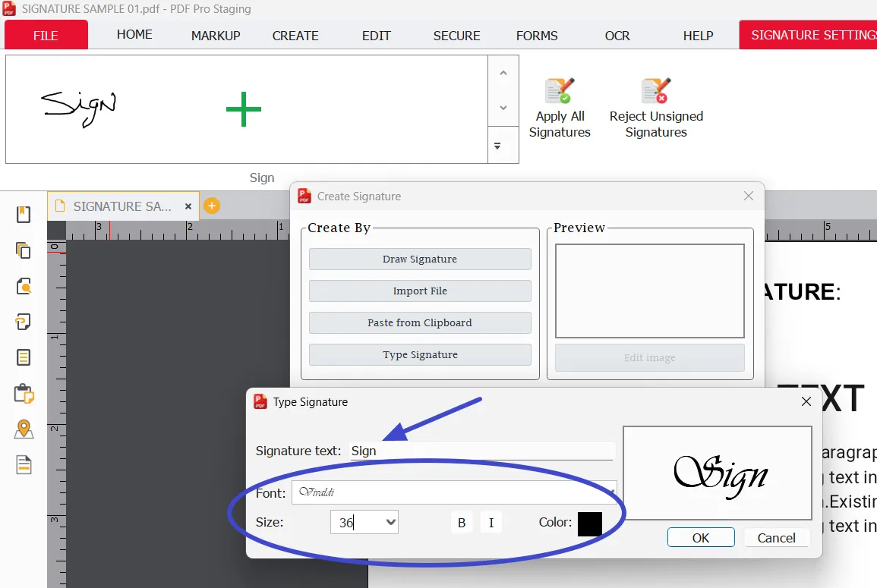
Task: Toggle italic for the typed signature
Action: pos(491,523)
